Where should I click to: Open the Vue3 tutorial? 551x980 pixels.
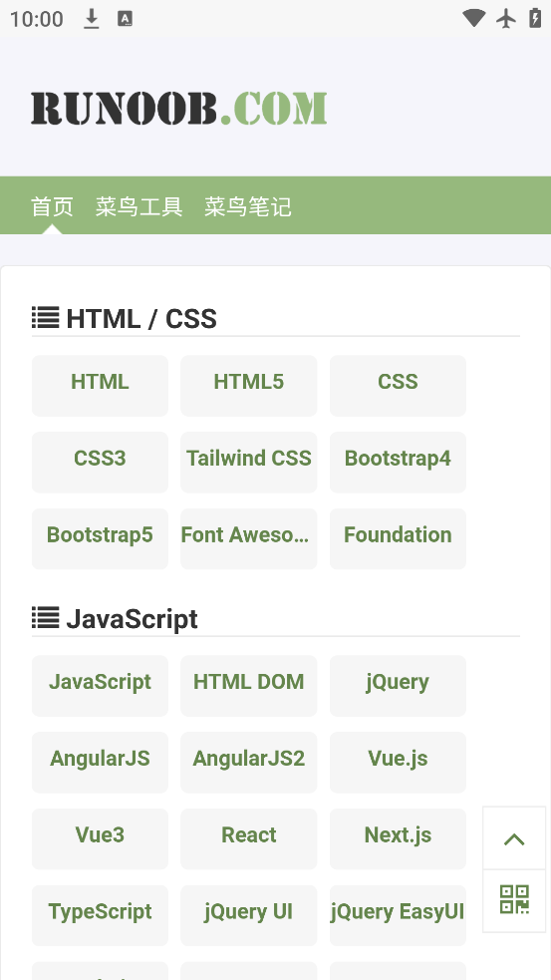click(x=100, y=838)
